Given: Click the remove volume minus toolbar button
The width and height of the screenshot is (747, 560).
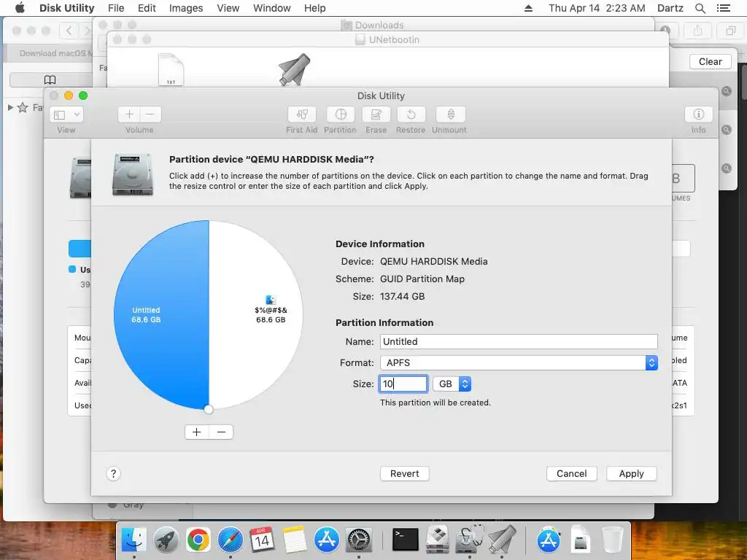Looking at the screenshot, I should coord(150,114).
